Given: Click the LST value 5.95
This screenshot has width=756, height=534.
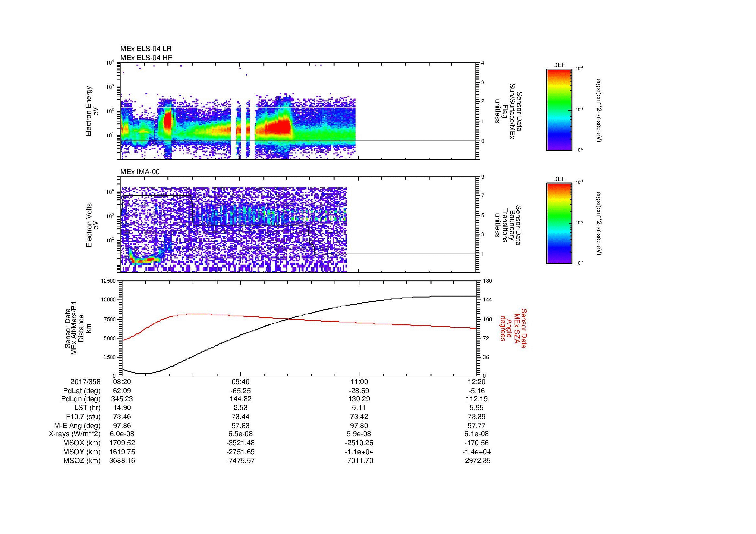Looking at the screenshot, I should [476, 408].
